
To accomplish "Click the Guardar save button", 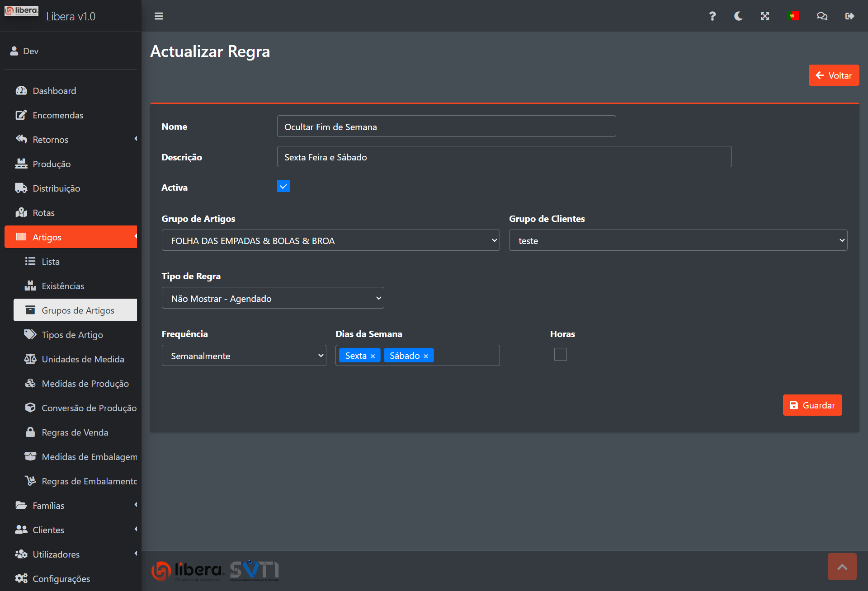I will point(812,405).
